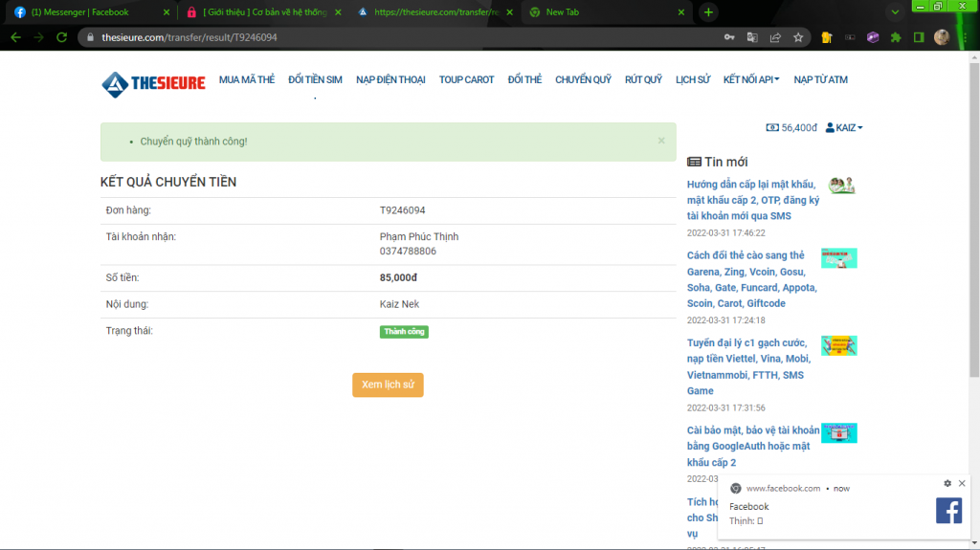Open notification settings gear in Facebook popup

(x=947, y=484)
